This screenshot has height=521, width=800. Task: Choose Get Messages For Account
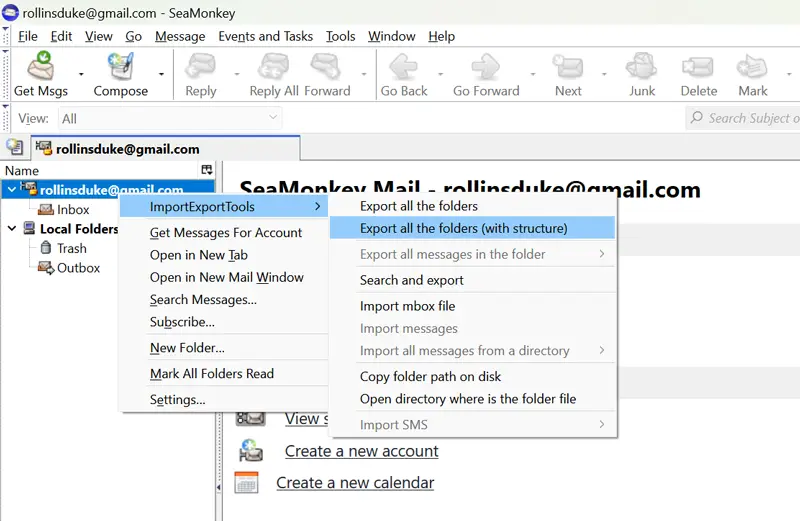224,232
